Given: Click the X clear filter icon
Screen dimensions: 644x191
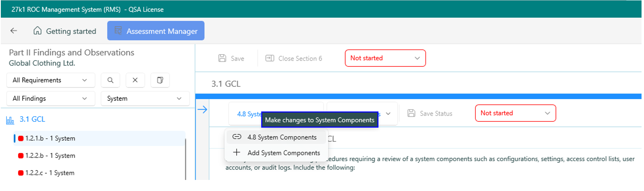Looking at the screenshot, I should (x=135, y=80).
